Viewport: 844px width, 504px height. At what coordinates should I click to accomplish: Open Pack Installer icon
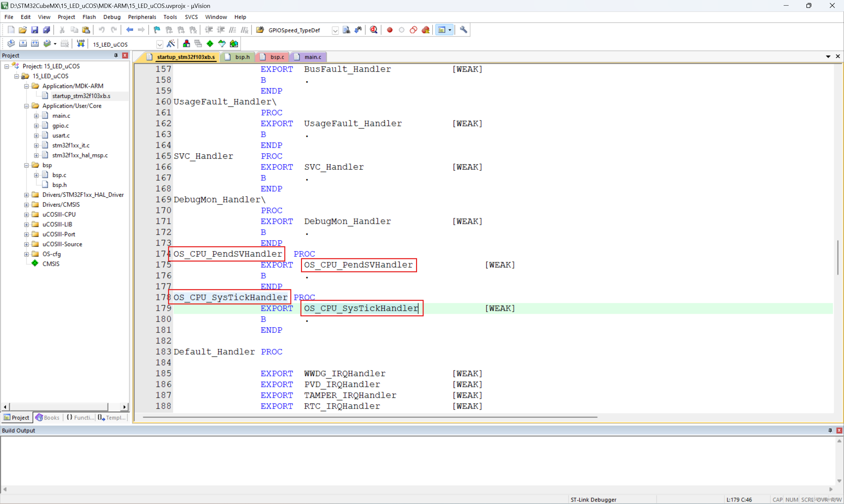pyautogui.click(x=234, y=44)
